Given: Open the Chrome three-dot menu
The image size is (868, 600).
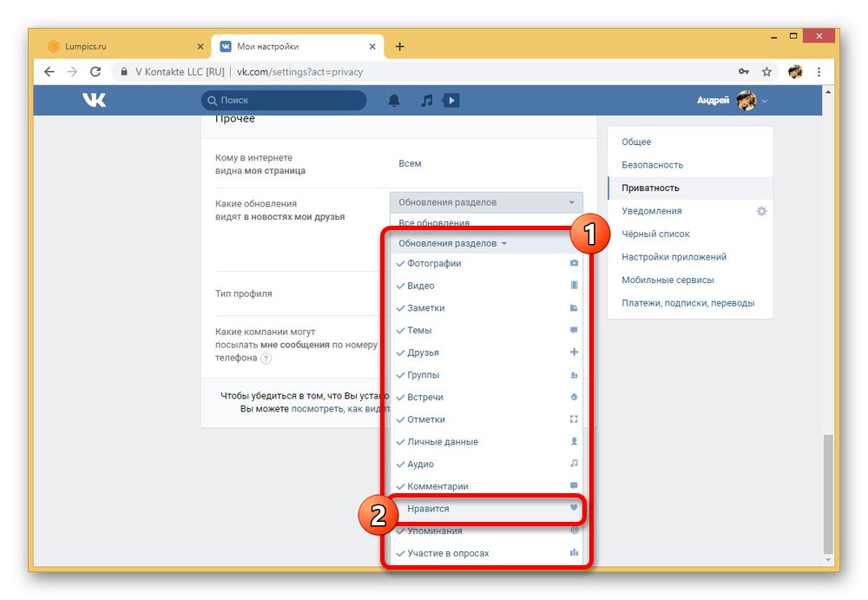Looking at the screenshot, I should pyautogui.click(x=819, y=71).
